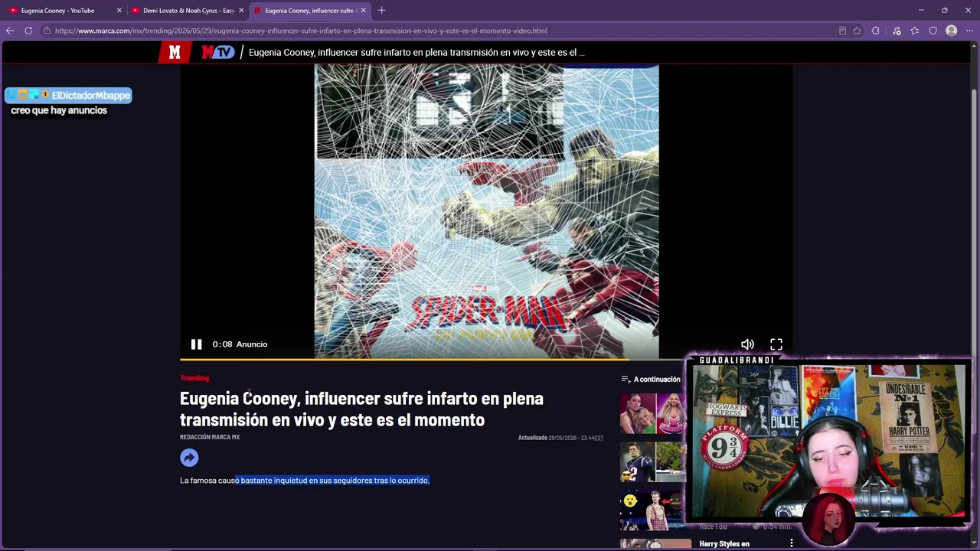The height and width of the screenshot is (551, 980).
Task: Open the favorites list toolbar icon
Action: [915, 31]
